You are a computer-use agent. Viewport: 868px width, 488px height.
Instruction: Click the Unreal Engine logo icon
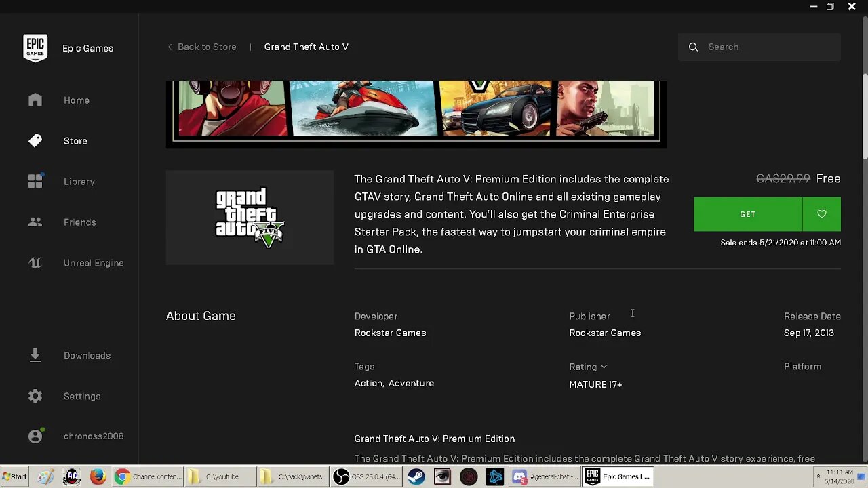35,263
